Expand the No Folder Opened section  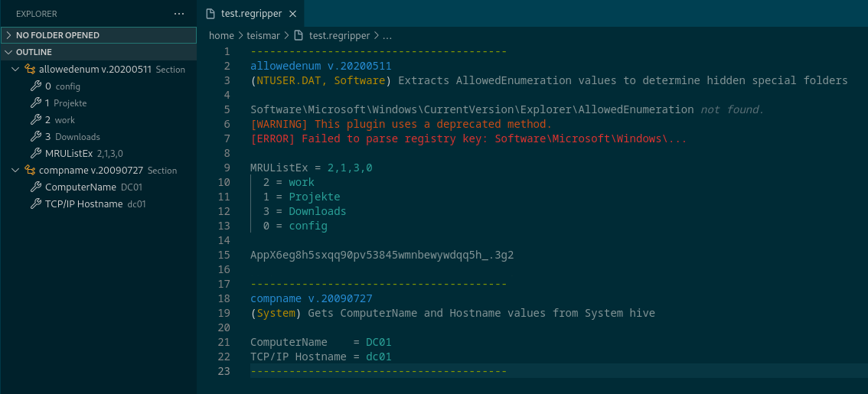tap(8, 35)
